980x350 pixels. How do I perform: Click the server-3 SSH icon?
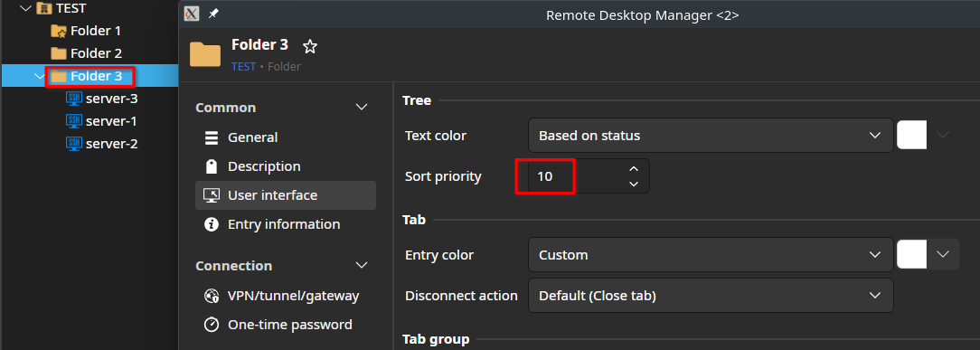click(74, 99)
